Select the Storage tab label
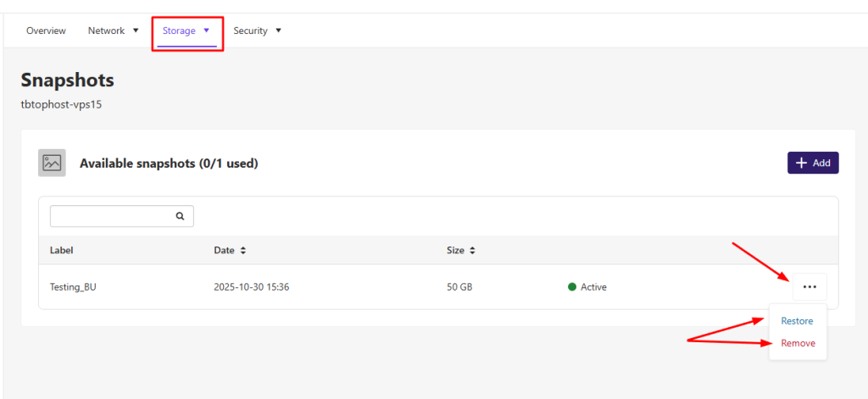 pyautogui.click(x=179, y=30)
